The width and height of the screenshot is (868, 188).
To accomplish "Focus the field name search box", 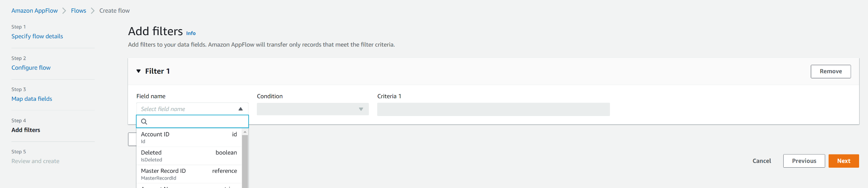I will [192, 122].
